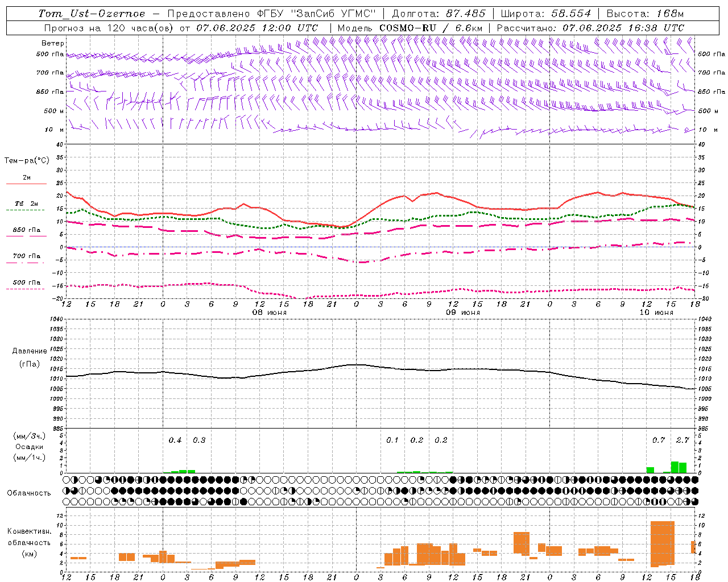The width and height of the screenshot is (728, 582).
Task: Select the 'Модель COSMO-RU / 6.6км' model label
Action: [410, 28]
